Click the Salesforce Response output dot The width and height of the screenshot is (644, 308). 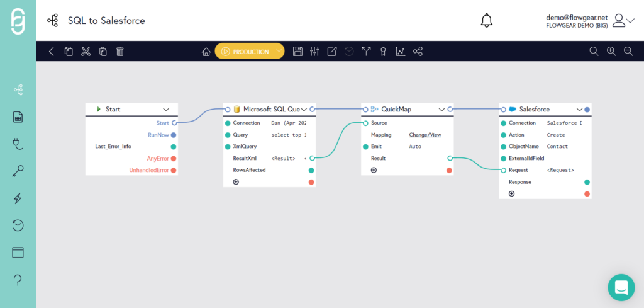click(x=587, y=182)
